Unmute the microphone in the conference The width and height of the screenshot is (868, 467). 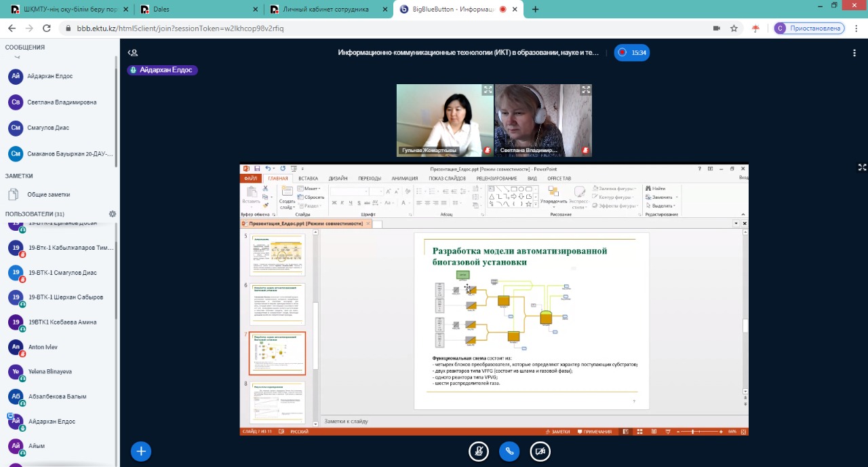pos(479,451)
